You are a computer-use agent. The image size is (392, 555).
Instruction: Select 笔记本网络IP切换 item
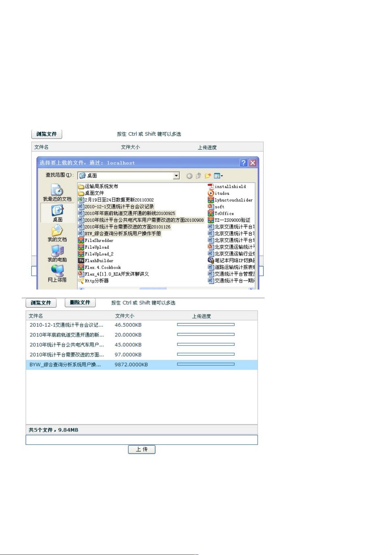(231, 261)
